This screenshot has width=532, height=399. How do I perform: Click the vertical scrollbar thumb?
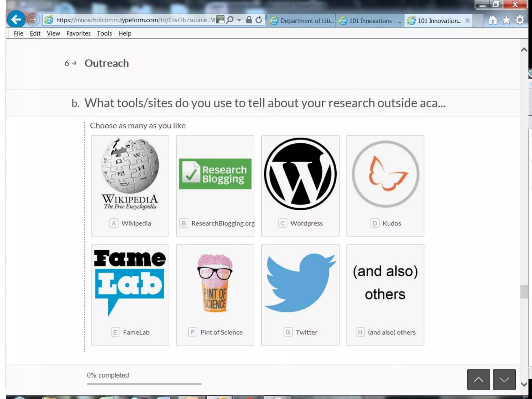click(x=524, y=292)
